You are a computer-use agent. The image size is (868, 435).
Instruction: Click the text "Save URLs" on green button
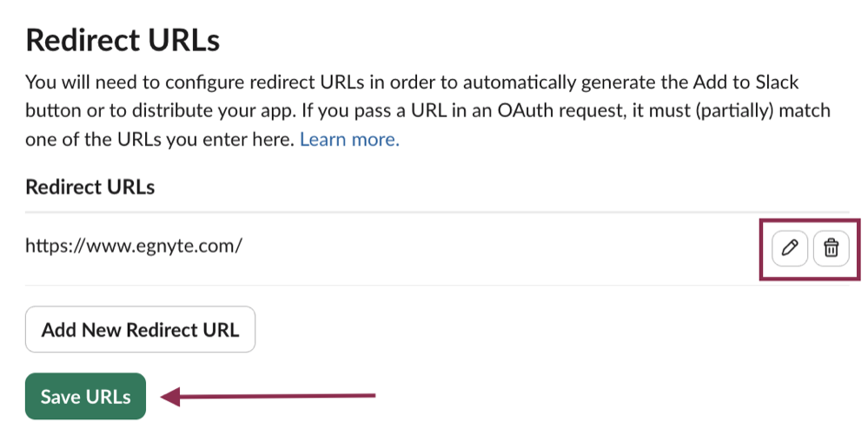(x=85, y=397)
